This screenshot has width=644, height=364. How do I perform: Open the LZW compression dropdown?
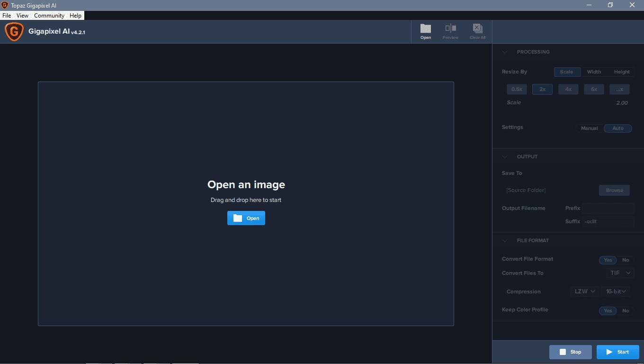coord(584,291)
